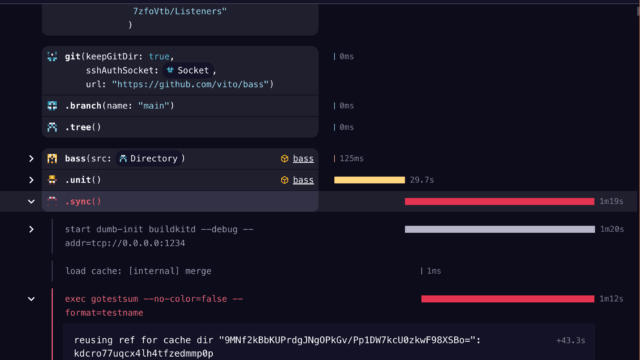Screen dimensions: 640x360
Task: Click the package icon on bass(src) row
Action: point(284,158)
